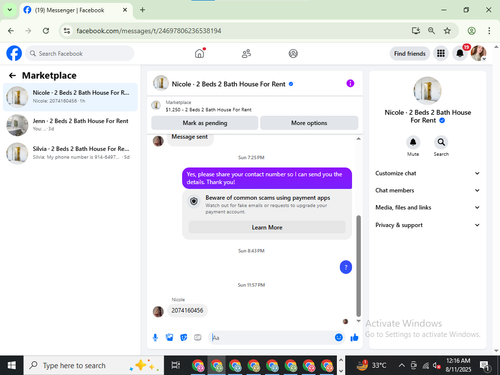The image size is (500, 375).
Task: Open the Friends icon in top navigation
Action: (246, 53)
